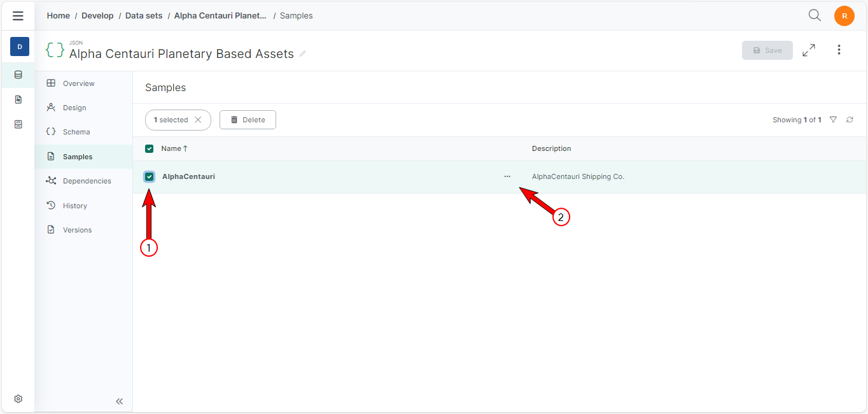Edit data set name pencil icon
868x414 pixels.
point(303,54)
